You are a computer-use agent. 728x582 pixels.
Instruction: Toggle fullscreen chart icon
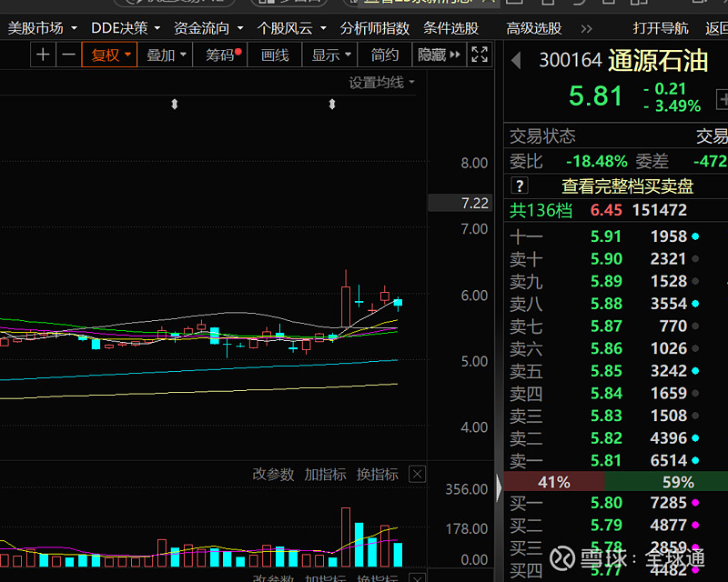pyautogui.click(x=480, y=55)
